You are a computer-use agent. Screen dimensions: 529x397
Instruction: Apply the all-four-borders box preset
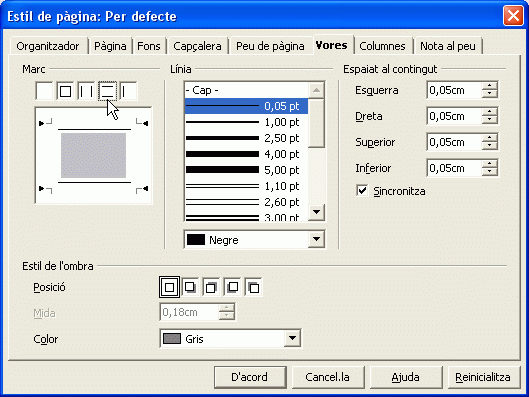click(x=65, y=91)
